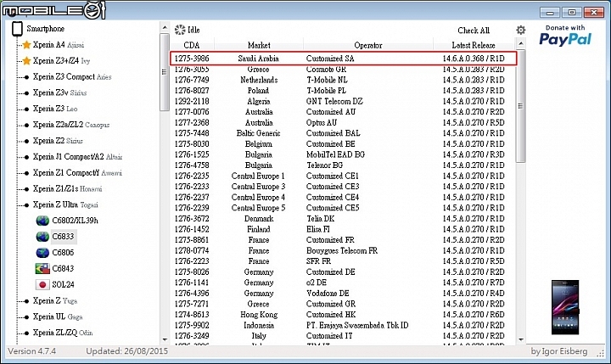Expand the Xperia Z3 Leo node

26,109
